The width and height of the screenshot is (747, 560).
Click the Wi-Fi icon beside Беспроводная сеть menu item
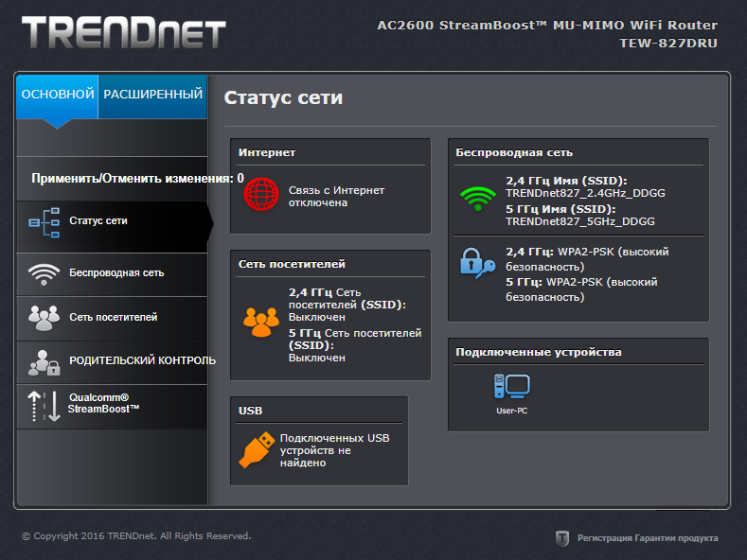[x=44, y=274]
